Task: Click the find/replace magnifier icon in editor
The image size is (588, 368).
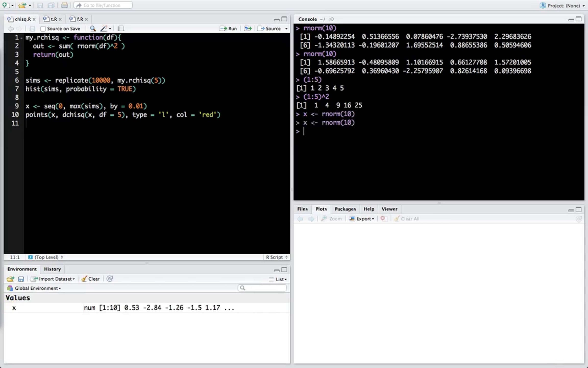Action: point(93,28)
